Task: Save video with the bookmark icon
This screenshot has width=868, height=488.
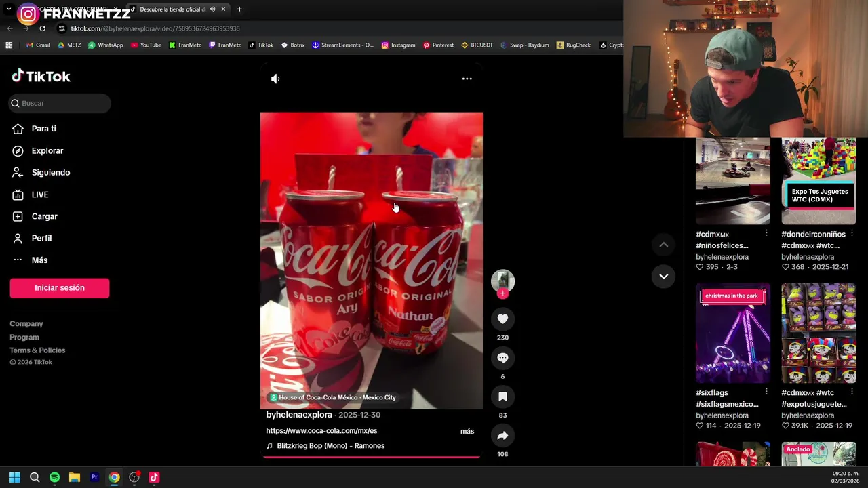Action: (x=502, y=396)
